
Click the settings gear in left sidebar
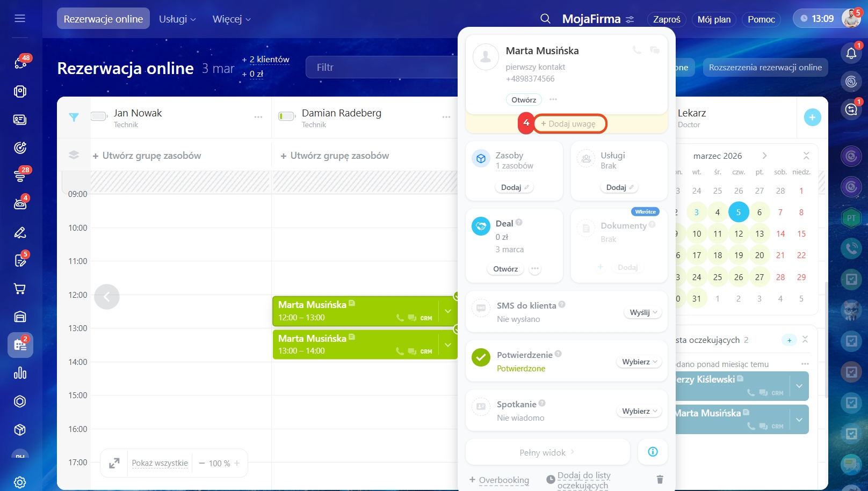click(x=20, y=482)
